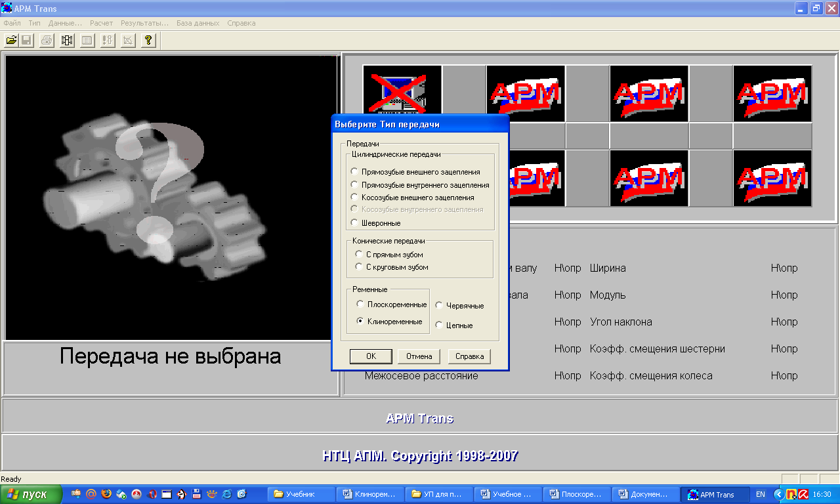Viewport: 840px width, 504px height.
Task: Click the top-right APM flag thumbnail
Action: point(772,93)
